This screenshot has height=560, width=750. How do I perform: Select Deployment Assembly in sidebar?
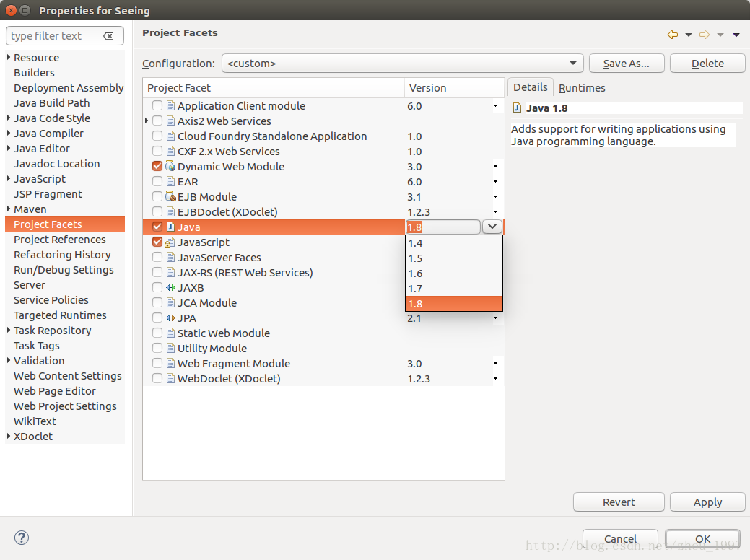69,88
